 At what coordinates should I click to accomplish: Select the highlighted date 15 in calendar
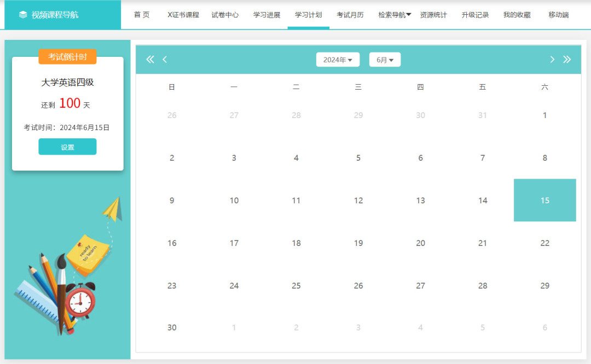(544, 201)
